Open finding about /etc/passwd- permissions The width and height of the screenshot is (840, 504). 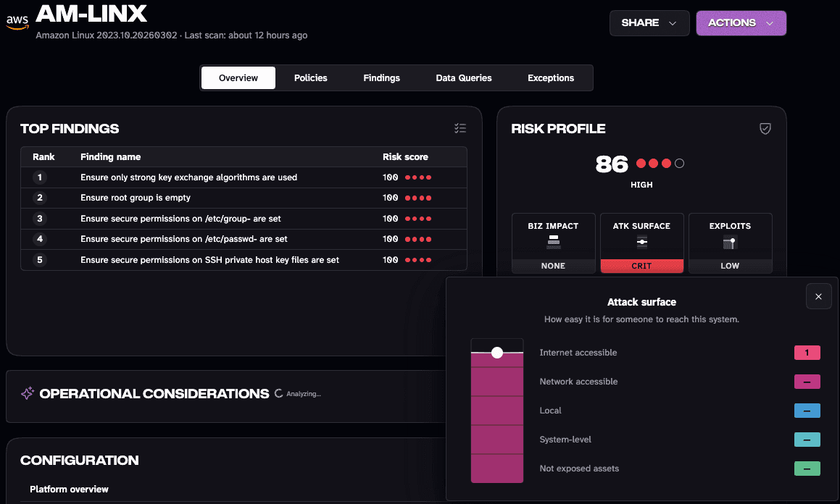pos(184,239)
